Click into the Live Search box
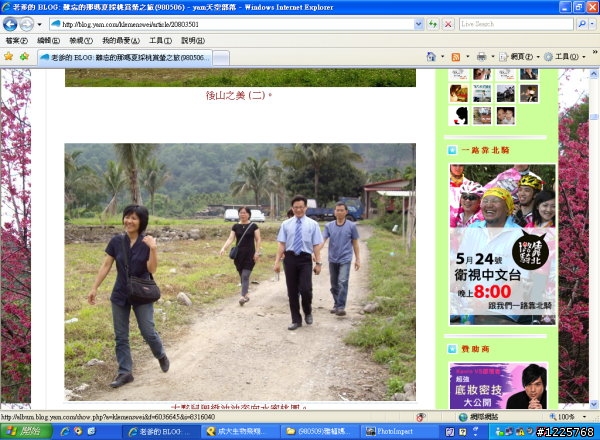 pos(516,24)
